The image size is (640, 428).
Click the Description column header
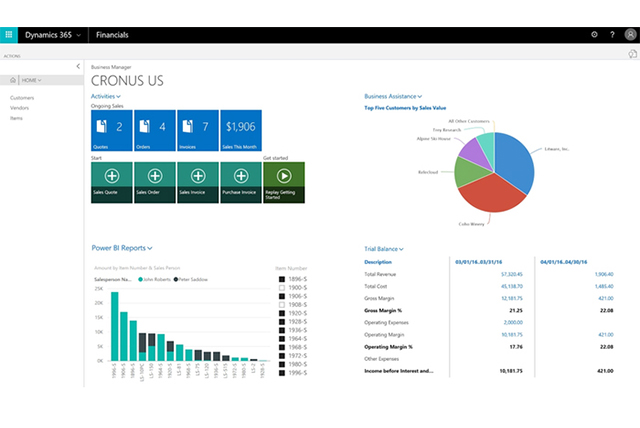click(378, 262)
